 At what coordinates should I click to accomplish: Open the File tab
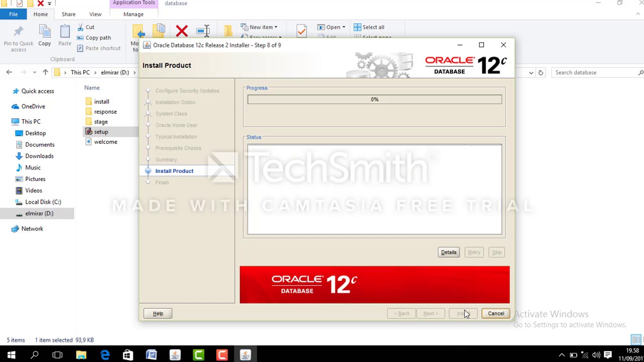tap(13, 14)
